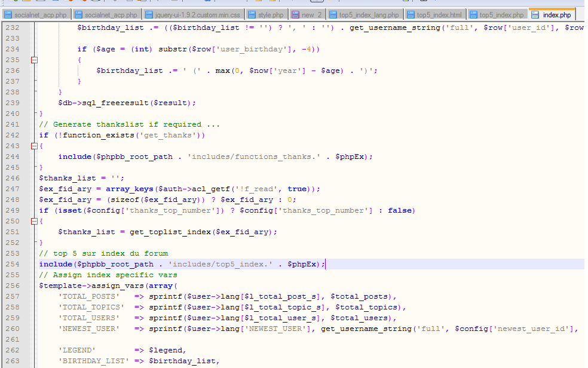Collapse the code block at line 235
The image size is (588, 368).
pos(34,60)
